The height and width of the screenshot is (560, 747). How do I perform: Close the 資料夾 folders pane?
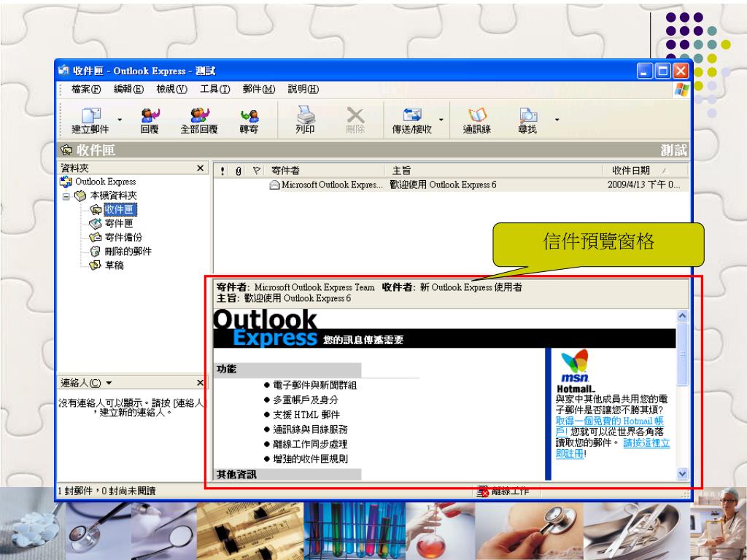click(200, 168)
